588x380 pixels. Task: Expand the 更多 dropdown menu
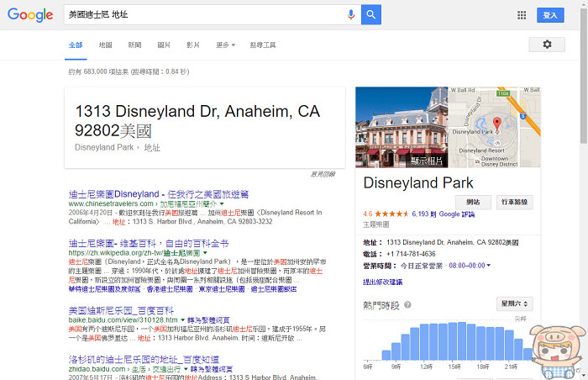[x=225, y=45]
